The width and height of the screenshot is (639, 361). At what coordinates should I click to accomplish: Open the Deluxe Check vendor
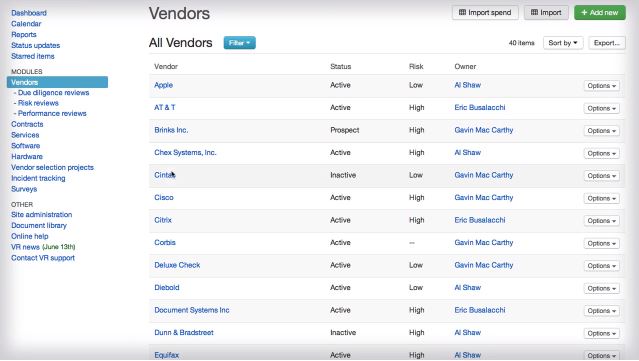[177, 265]
